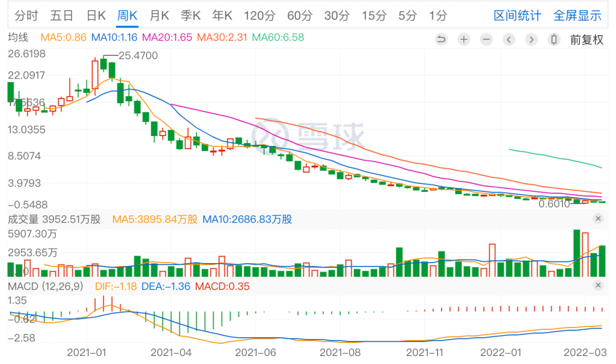Click the 2022-03 date axis label
This screenshot has height=364, width=616.
click(585, 352)
